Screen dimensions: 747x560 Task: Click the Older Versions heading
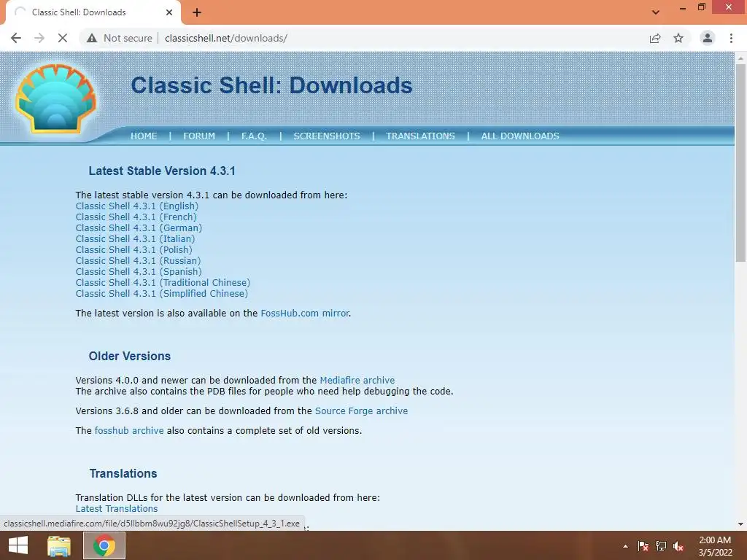coord(130,356)
